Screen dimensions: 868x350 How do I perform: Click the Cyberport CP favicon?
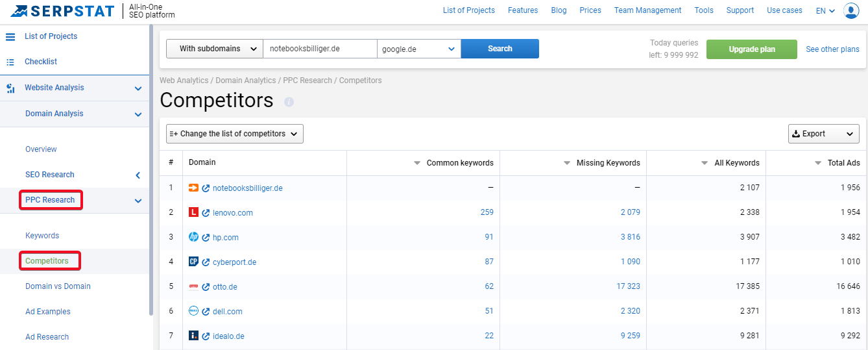(x=193, y=262)
